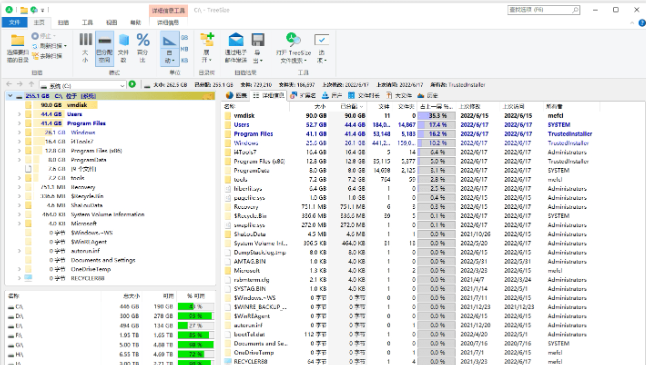646x365 pixels.
Task: Click the green start-scan button beside path box
Action: pos(132,84)
